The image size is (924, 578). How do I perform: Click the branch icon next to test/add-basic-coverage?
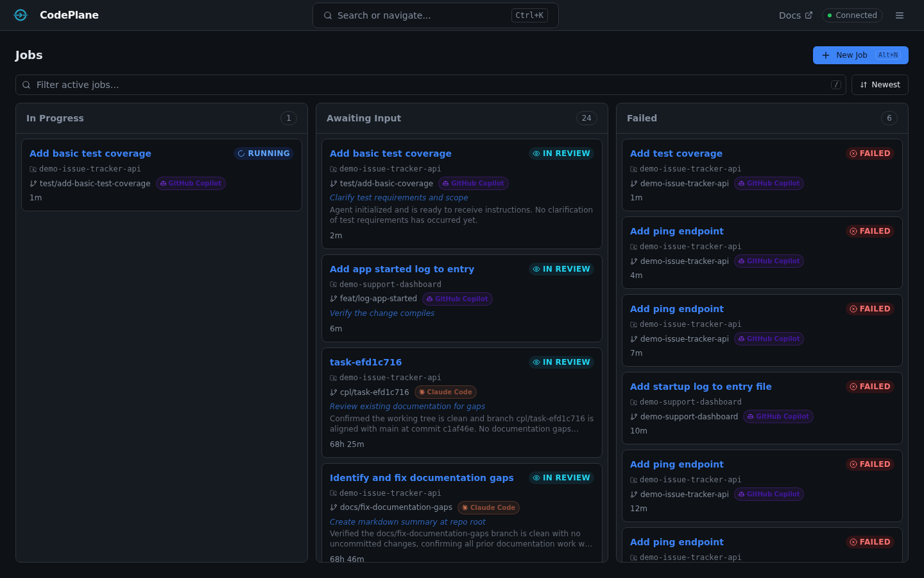coord(334,183)
